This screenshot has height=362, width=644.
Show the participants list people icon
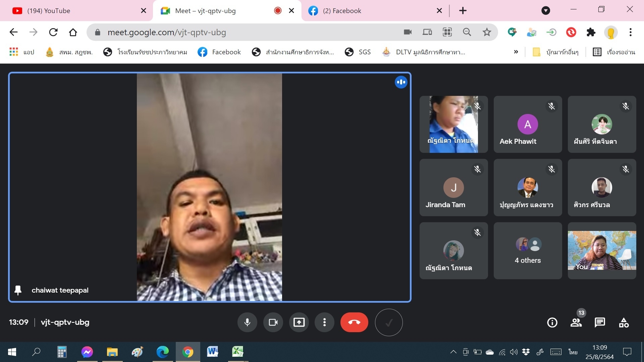pos(576,322)
